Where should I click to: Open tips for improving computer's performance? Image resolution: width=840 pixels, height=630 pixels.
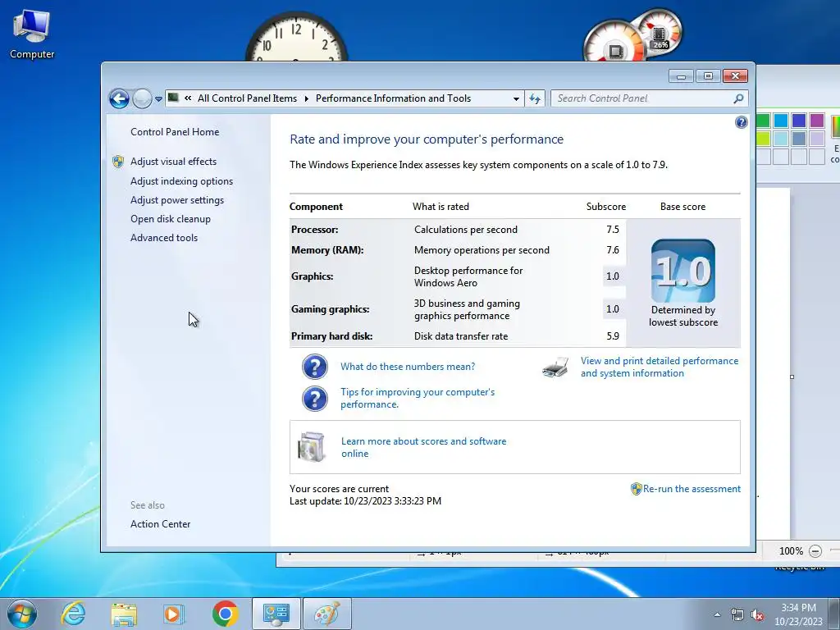pyautogui.click(x=418, y=398)
